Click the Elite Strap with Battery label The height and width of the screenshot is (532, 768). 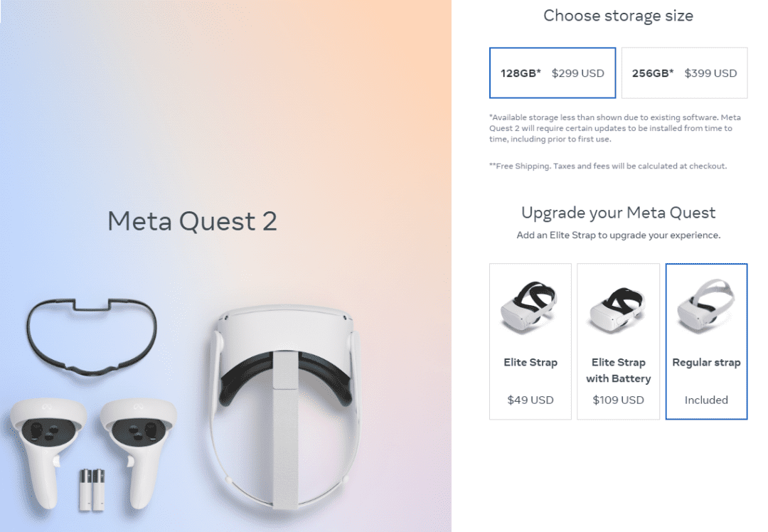click(618, 371)
